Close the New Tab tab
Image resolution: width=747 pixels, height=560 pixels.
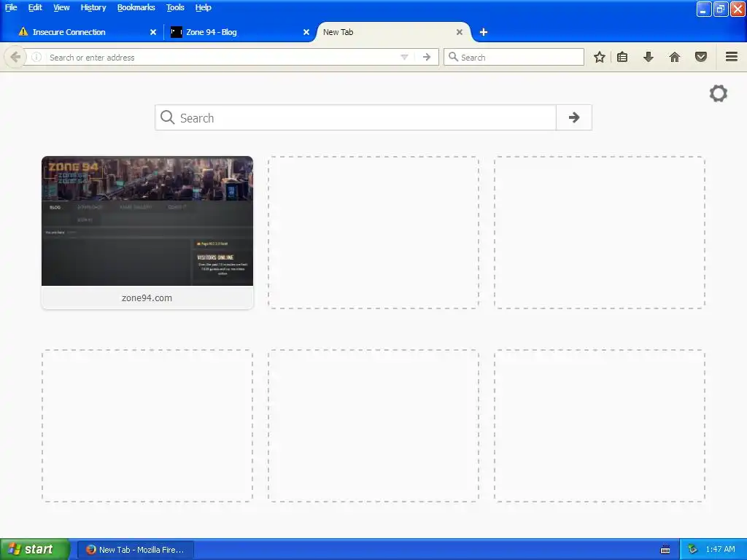[x=460, y=32]
